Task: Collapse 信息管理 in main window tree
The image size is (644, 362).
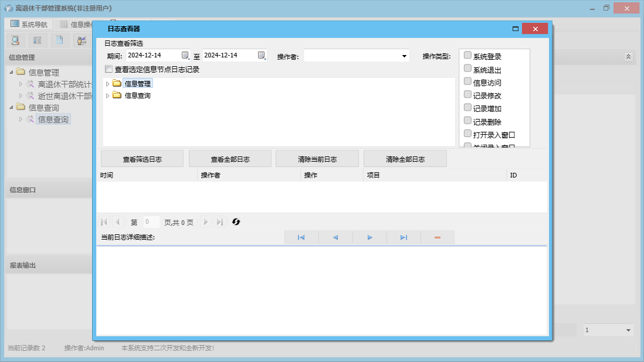Action: tap(11, 72)
